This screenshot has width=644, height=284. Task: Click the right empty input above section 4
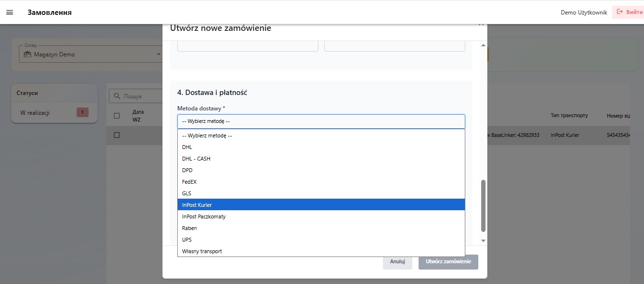[x=394, y=46]
